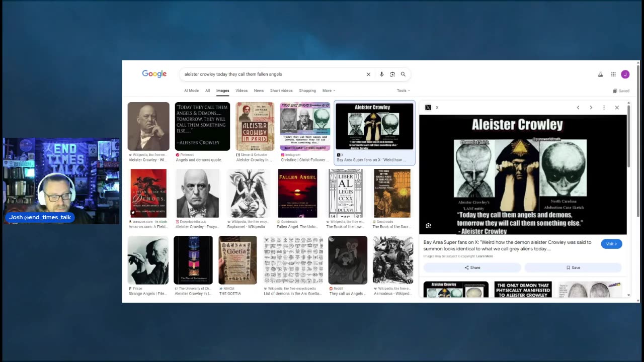Open NIHCM The Goetia thumbnail
The height and width of the screenshot is (362, 644).
(237, 260)
